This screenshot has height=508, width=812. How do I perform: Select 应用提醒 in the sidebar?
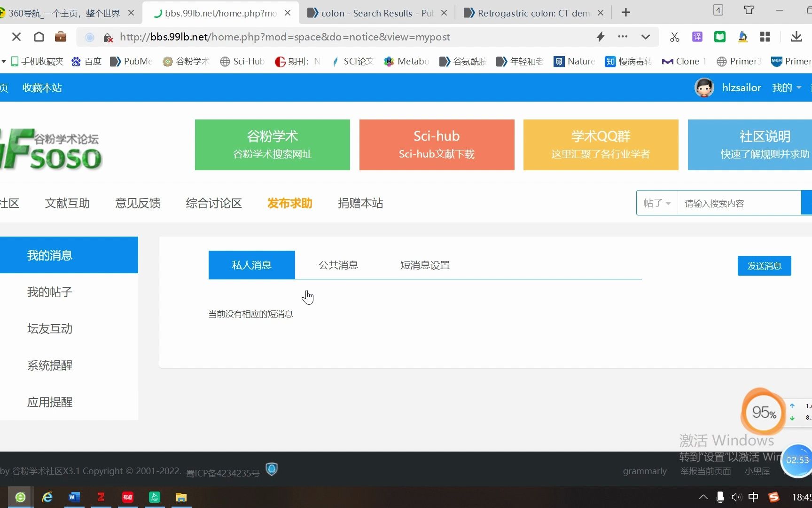point(69,402)
